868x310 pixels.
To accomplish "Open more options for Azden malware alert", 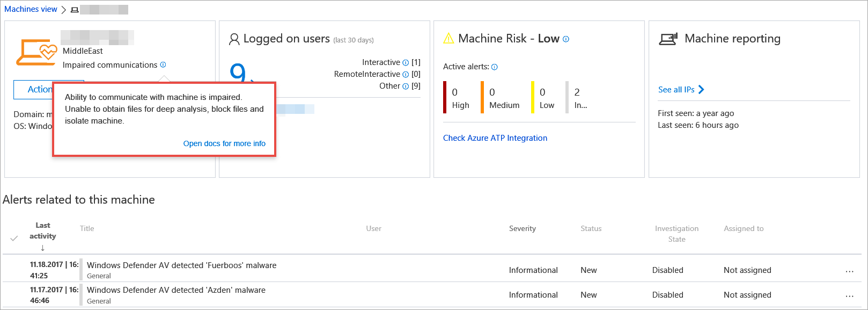I will pos(849,296).
